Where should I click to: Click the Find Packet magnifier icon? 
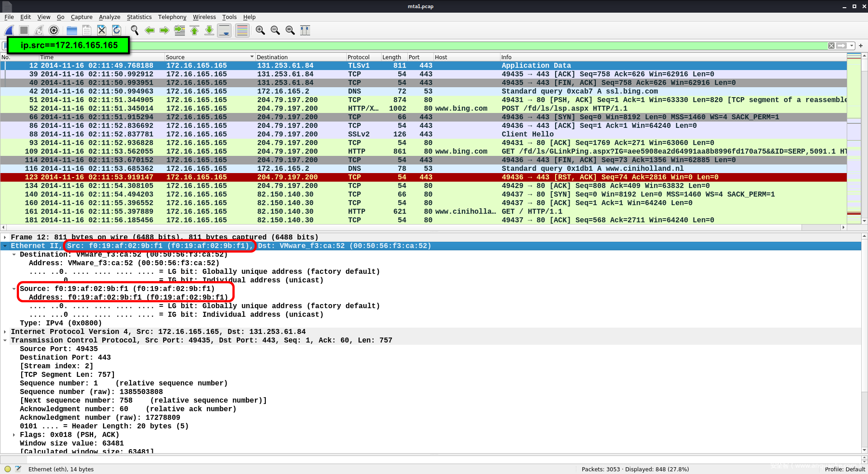pos(135,30)
